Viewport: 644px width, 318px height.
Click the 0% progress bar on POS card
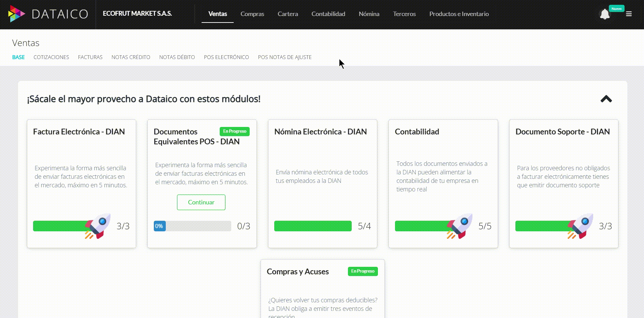(x=192, y=226)
